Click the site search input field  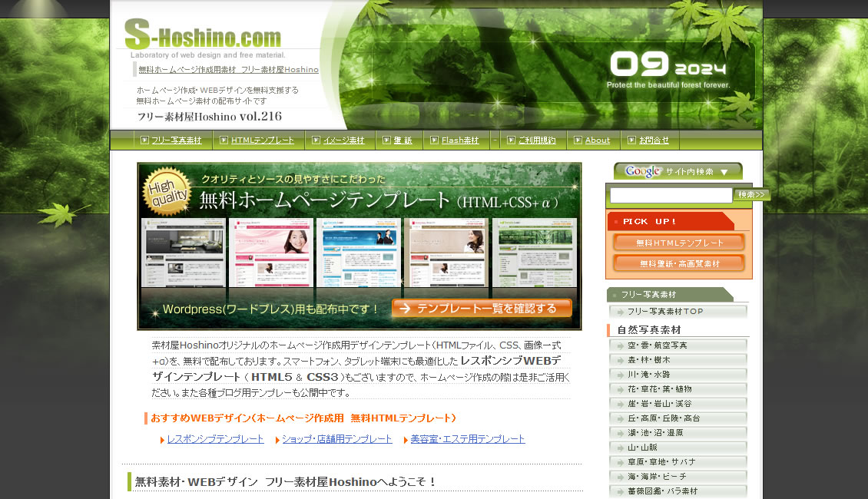pyautogui.click(x=671, y=195)
